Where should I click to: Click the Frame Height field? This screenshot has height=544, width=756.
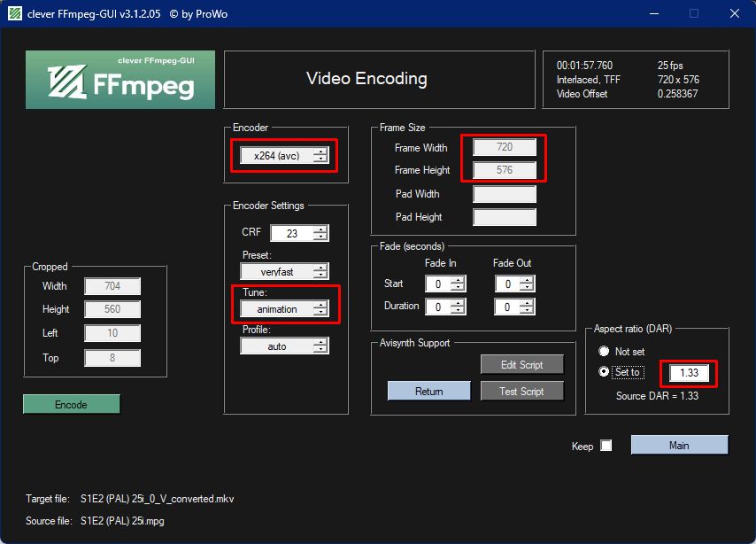505,170
